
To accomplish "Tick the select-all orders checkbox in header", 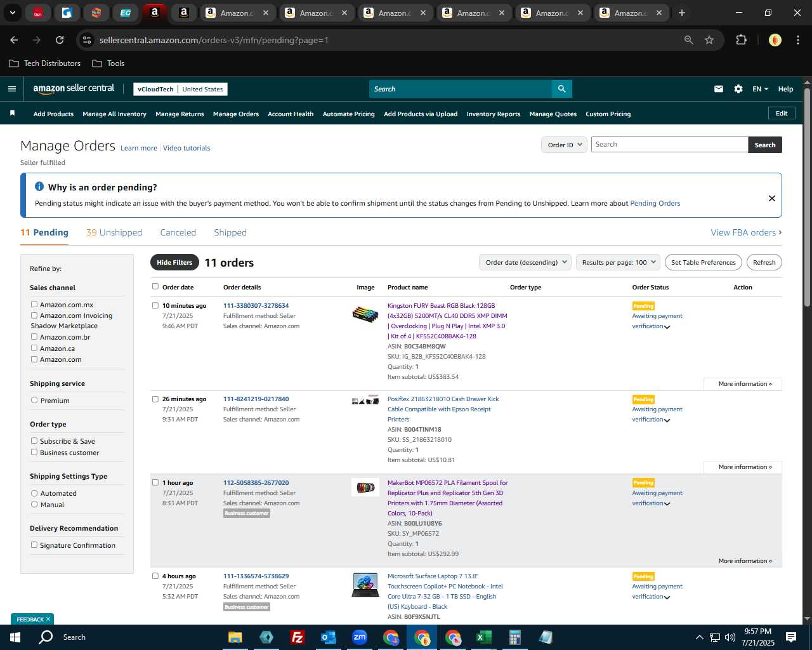I will 155,286.
